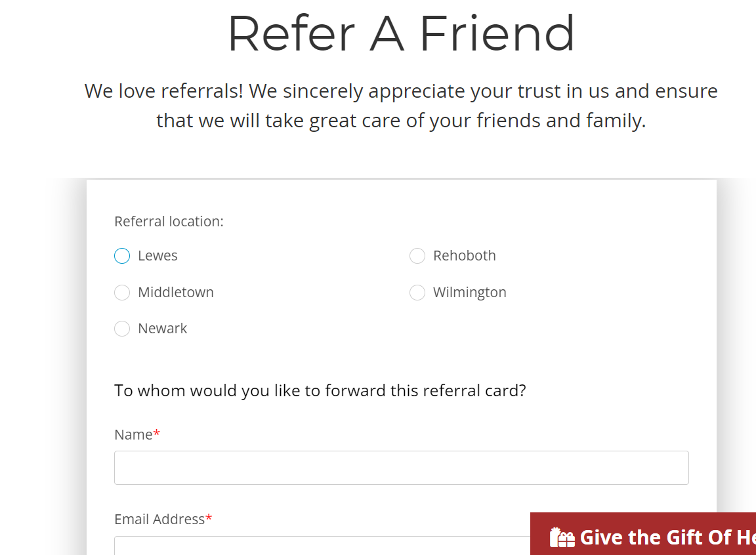Click the Newark text label
The height and width of the screenshot is (555, 756).
[163, 329]
